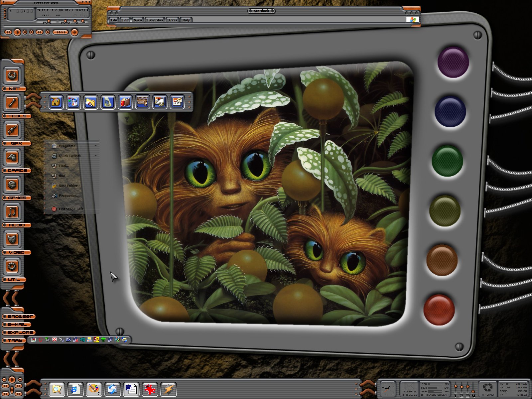Click the ZA ZoneAlarm tray icon

point(96,339)
